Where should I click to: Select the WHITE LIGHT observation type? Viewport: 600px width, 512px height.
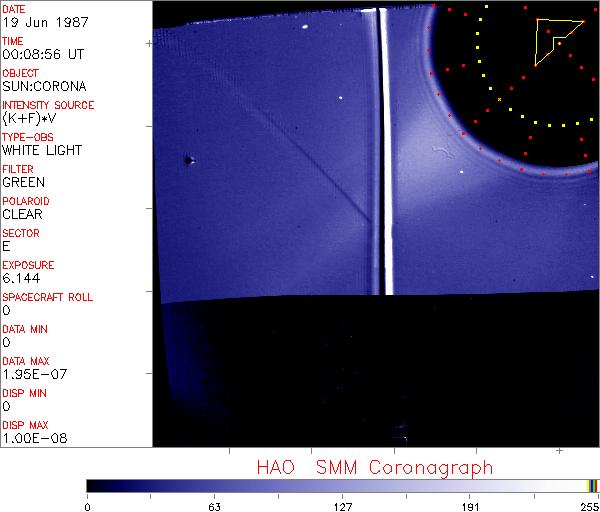pos(42,151)
